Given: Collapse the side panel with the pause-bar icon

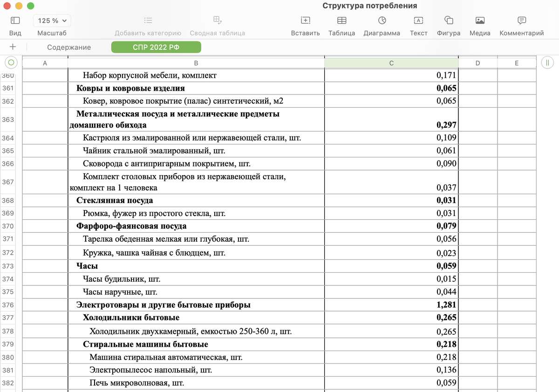Looking at the screenshot, I should (547, 62).
